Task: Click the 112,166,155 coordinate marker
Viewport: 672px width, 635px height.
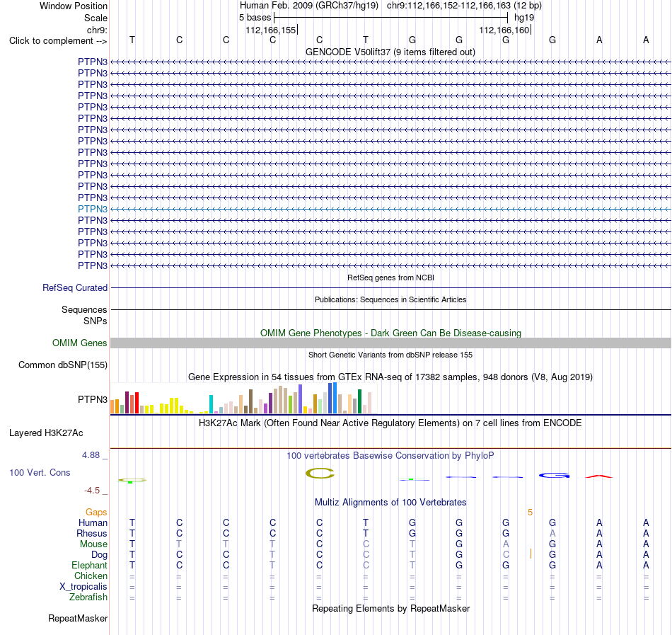Action: coord(271,30)
